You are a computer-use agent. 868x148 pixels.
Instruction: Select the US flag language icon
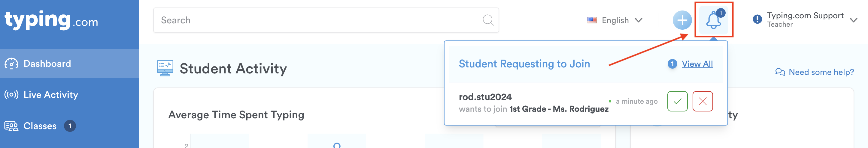(x=592, y=20)
